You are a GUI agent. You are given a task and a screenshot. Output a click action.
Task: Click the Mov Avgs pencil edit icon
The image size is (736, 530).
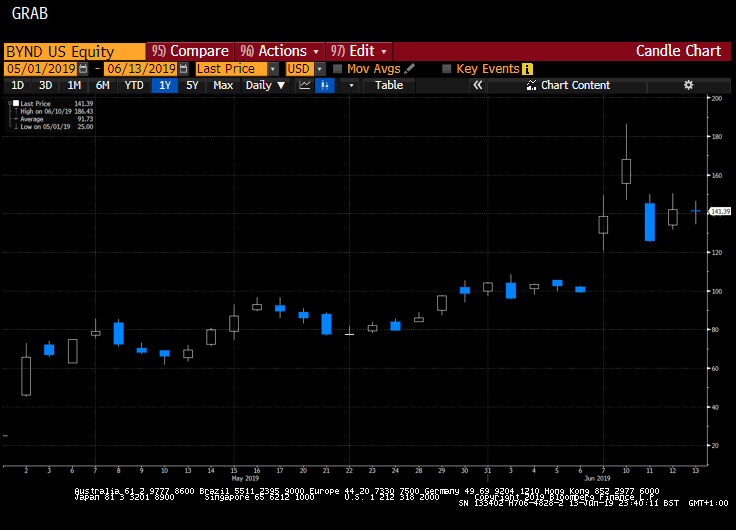(409, 69)
